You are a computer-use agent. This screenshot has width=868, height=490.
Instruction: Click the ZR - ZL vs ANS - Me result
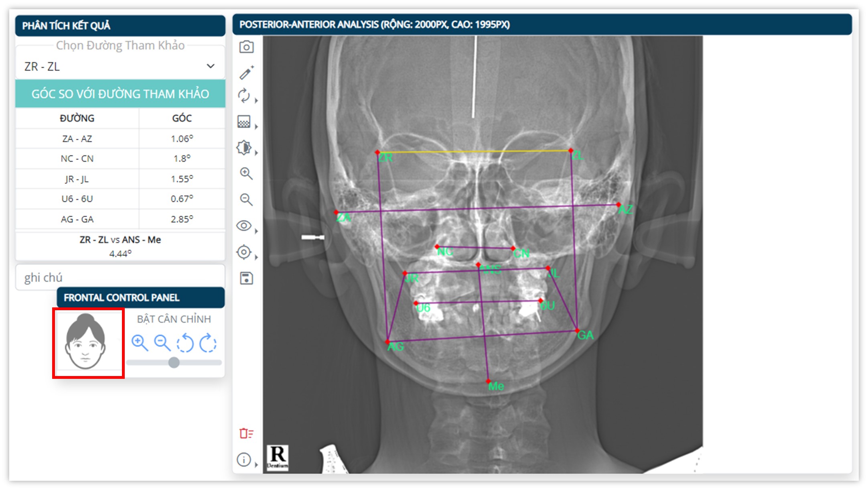click(120, 246)
